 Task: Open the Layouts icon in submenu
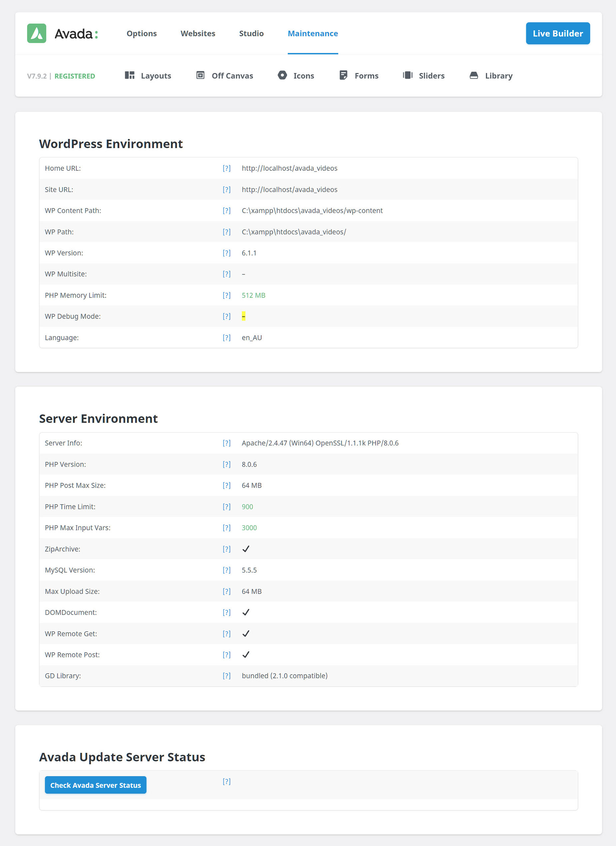click(x=130, y=75)
